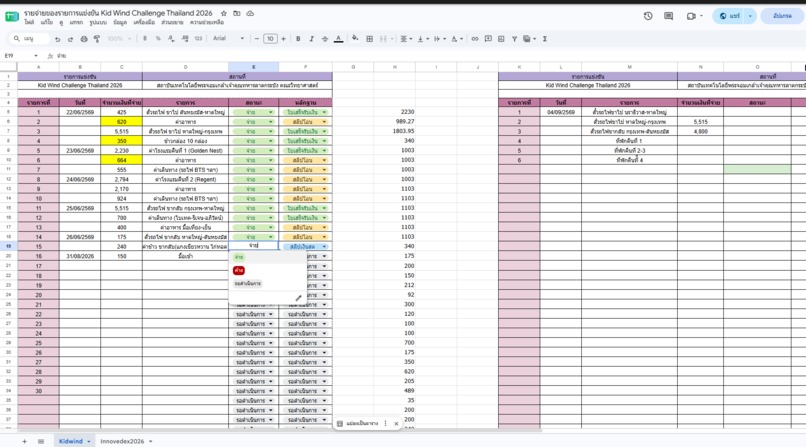Viewport: 806px width, 447px height.
Task: Open the filter views dropdown in the toolbar
Action: (529, 39)
